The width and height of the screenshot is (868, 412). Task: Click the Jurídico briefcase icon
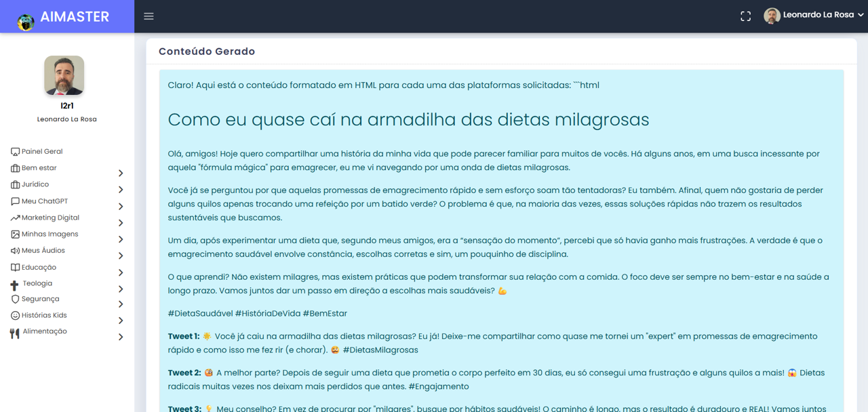click(x=15, y=184)
